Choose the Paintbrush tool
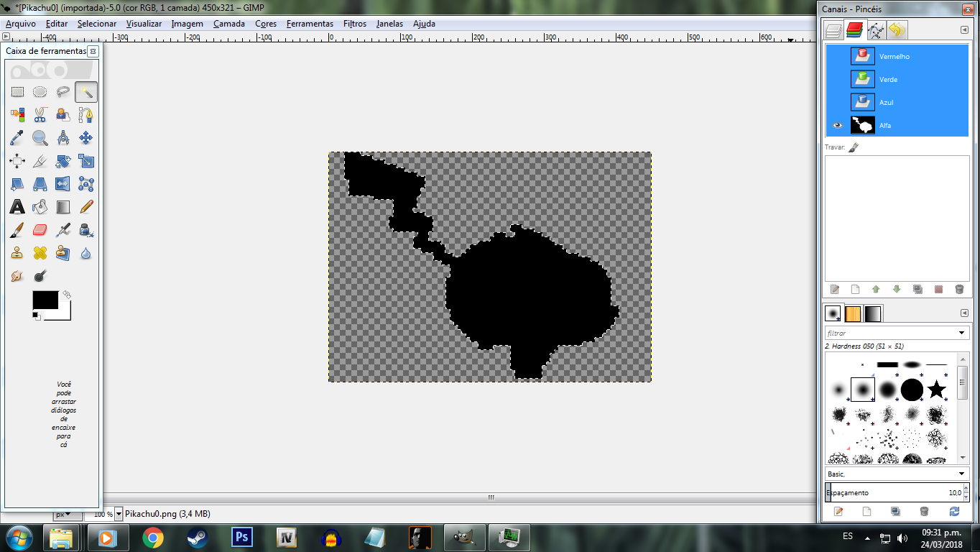This screenshot has height=552, width=980. point(17,230)
